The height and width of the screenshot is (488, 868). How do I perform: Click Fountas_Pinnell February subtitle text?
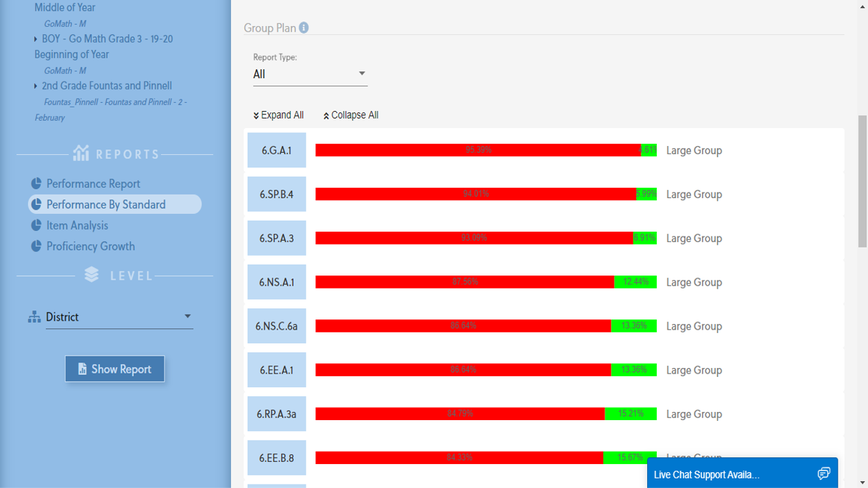coord(111,110)
